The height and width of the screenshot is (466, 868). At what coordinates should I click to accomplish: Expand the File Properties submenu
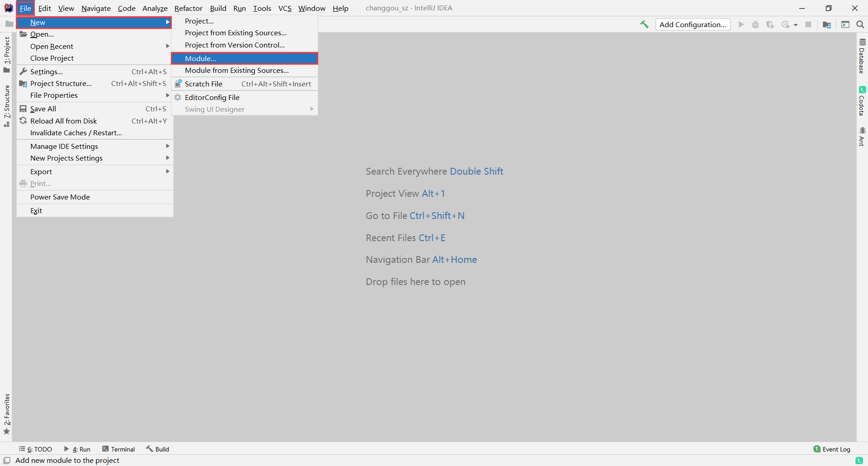[x=94, y=95]
